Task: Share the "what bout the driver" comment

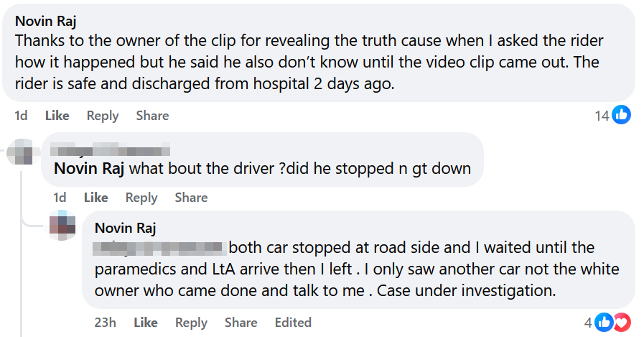Action: [x=191, y=198]
